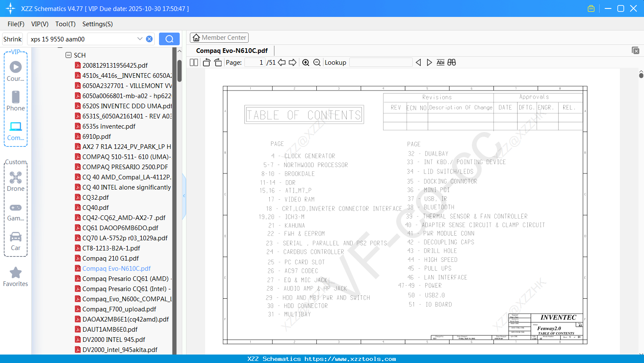
Task: Open DV2000_intel_945akita.pdf
Action: (x=120, y=350)
